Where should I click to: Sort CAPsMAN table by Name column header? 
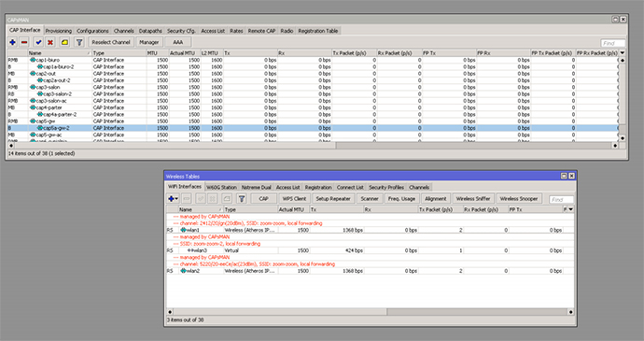(x=60, y=53)
